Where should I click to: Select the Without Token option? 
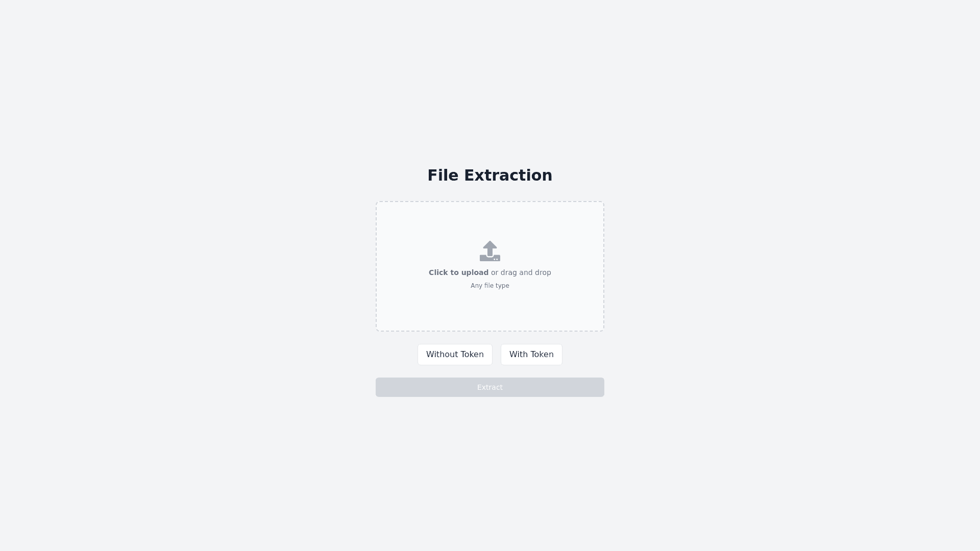click(x=455, y=355)
